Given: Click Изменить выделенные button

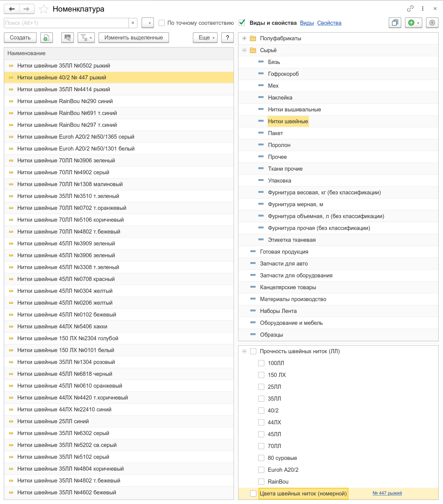Looking at the screenshot, I should 134,37.
